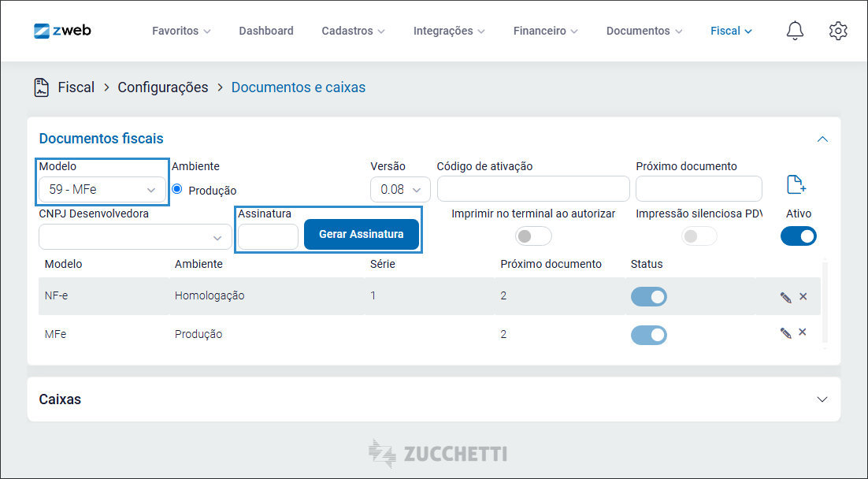This screenshot has width=868, height=479.
Task: Switch off the Ativo toggle
Action: coord(799,236)
